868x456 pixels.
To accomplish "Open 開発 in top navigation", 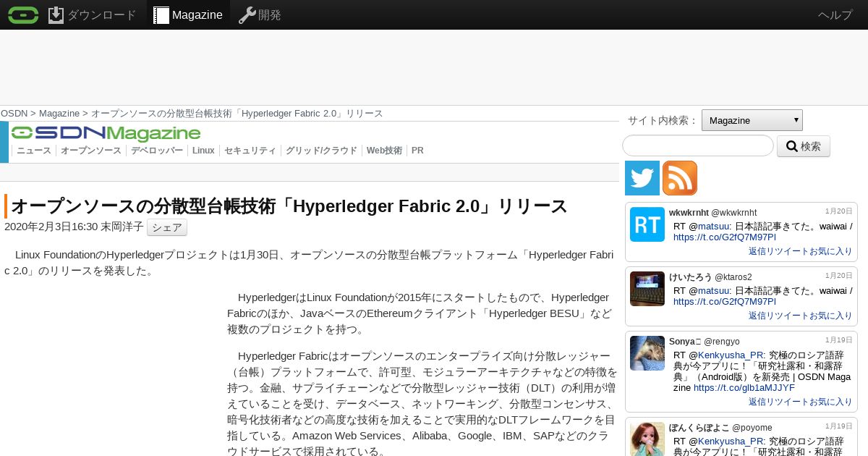I will 270,15.
